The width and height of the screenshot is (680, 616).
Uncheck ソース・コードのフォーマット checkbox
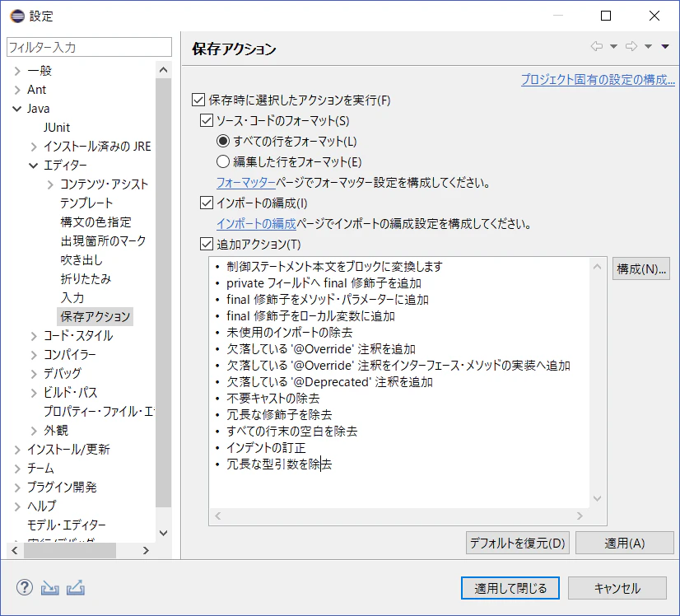[x=207, y=120]
